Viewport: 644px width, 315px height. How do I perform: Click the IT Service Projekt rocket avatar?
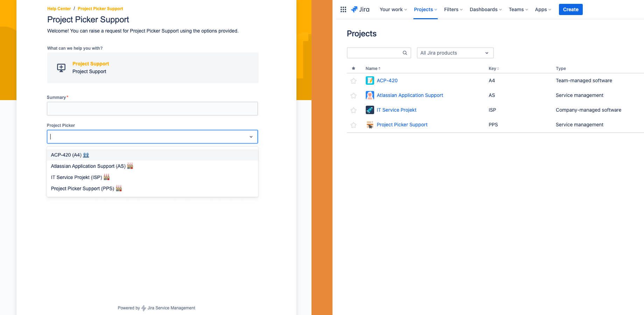(370, 110)
